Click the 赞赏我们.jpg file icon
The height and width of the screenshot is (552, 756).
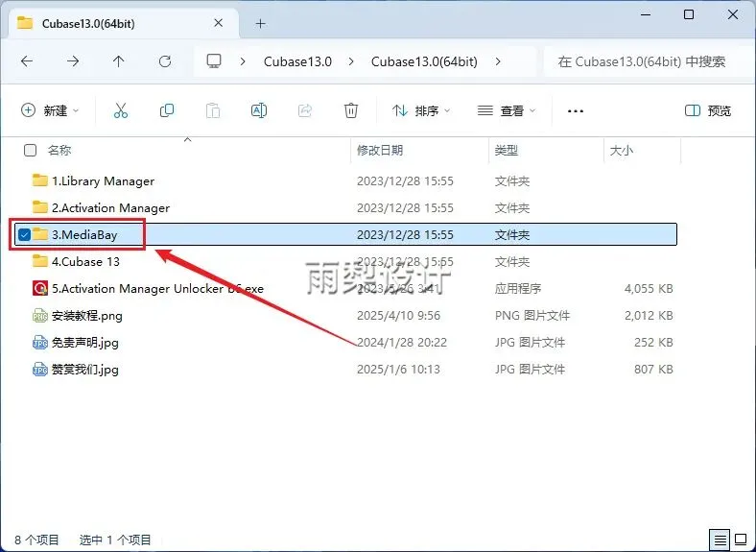(x=40, y=370)
